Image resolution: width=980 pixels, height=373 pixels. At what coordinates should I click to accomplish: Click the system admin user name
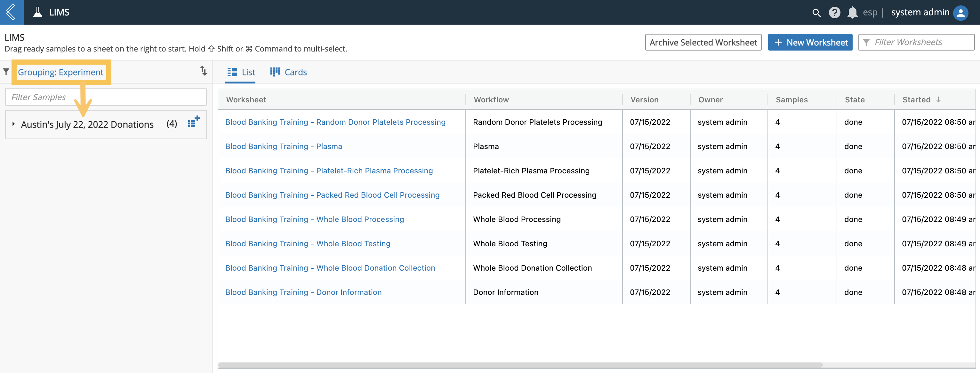point(920,12)
